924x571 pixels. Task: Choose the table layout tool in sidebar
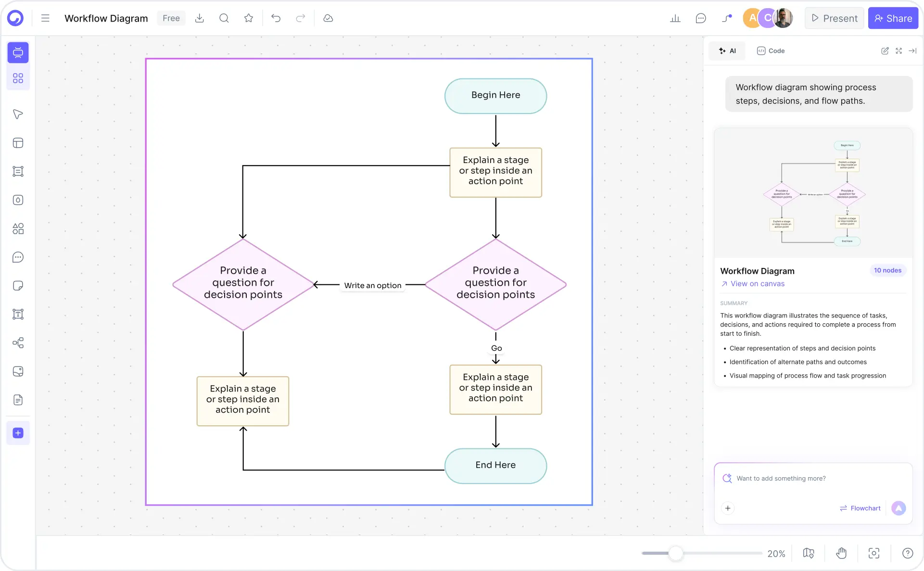pyautogui.click(x=18, y=143)
